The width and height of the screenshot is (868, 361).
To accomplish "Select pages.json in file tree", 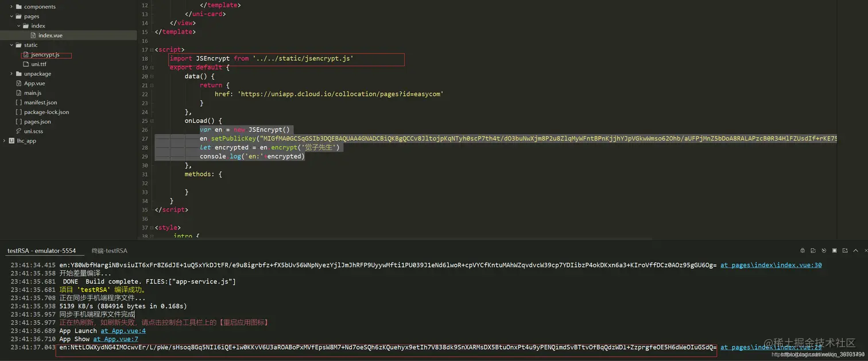I will tap(37, 122).
